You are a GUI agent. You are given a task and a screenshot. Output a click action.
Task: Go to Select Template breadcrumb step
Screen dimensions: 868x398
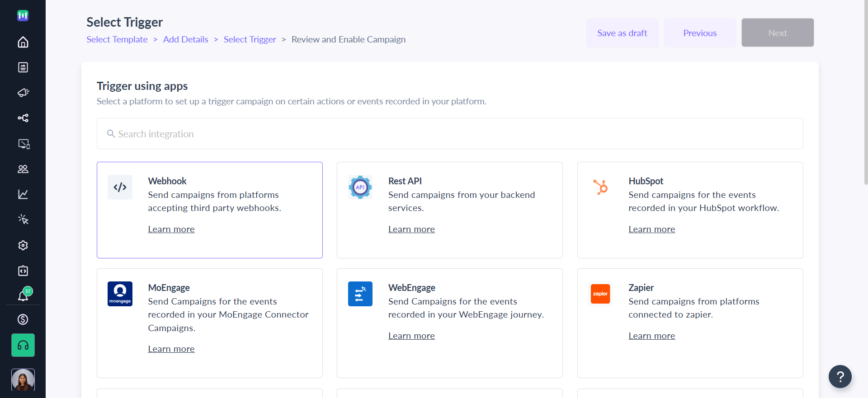(117, 39)
